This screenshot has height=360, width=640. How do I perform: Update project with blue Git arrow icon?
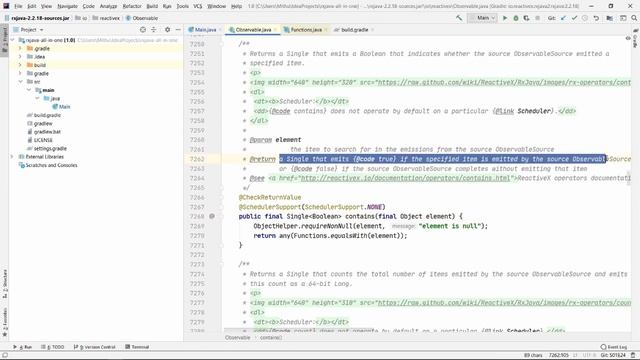click(x=564, y=18)
